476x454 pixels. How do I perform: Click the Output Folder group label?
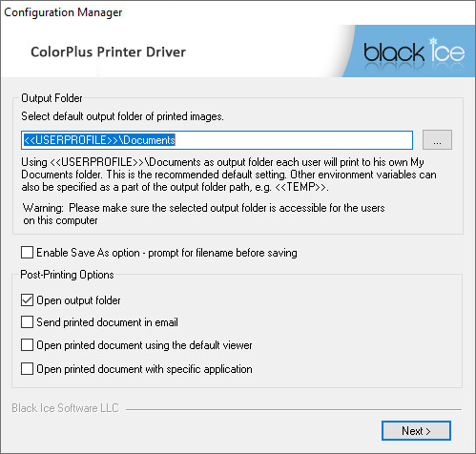coord(52,98)
